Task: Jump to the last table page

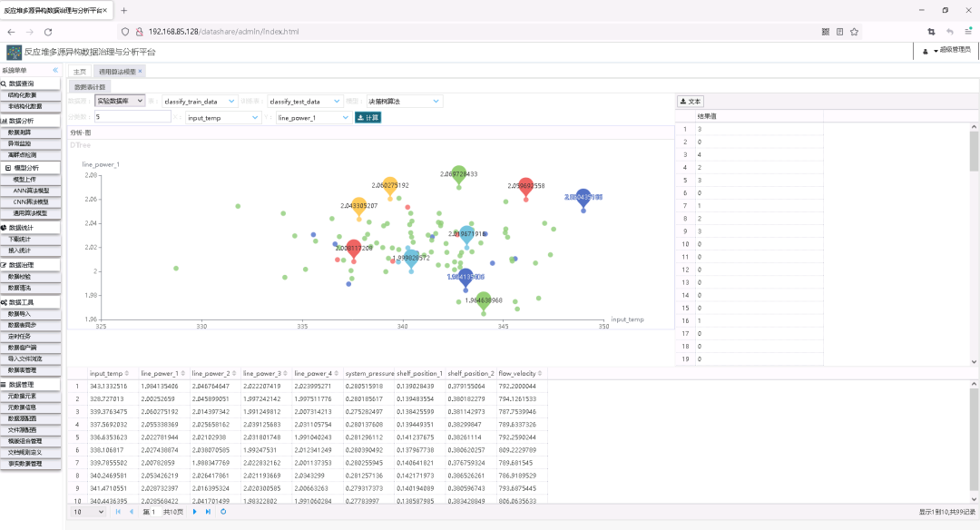Action: click(208, 512)
